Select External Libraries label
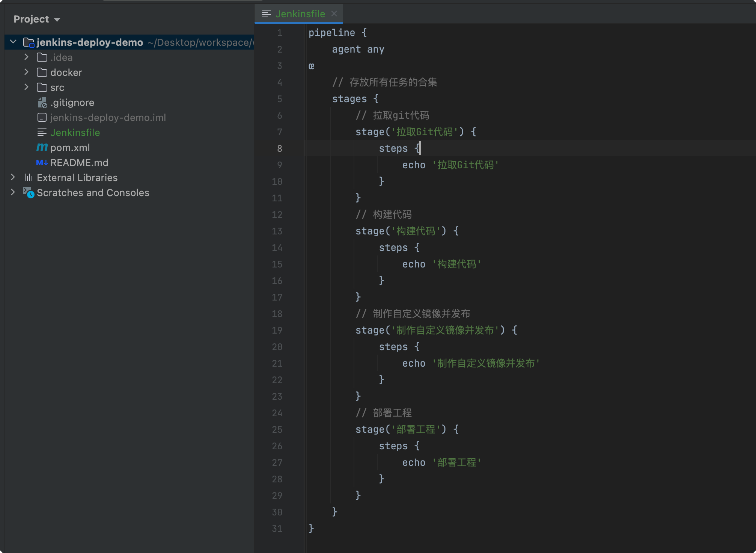This screenshot has width=756, height=553. click(x=77, y=177)
